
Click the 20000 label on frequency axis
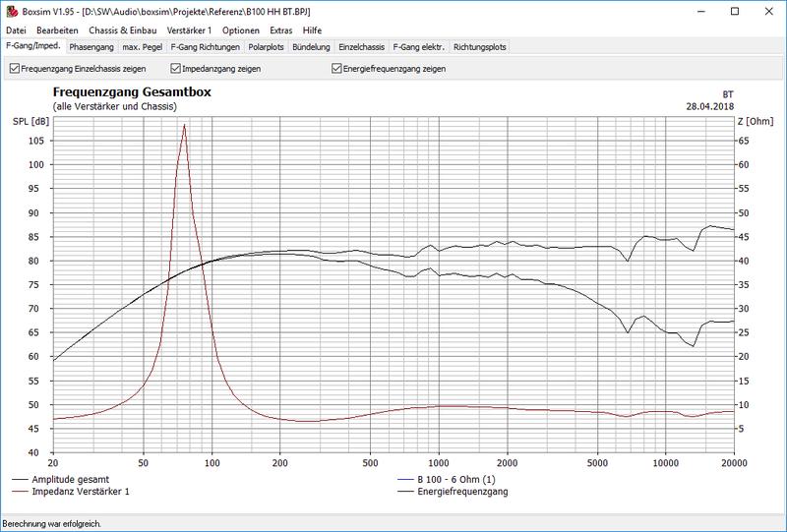pyautogui.click(x=734, y=463)
